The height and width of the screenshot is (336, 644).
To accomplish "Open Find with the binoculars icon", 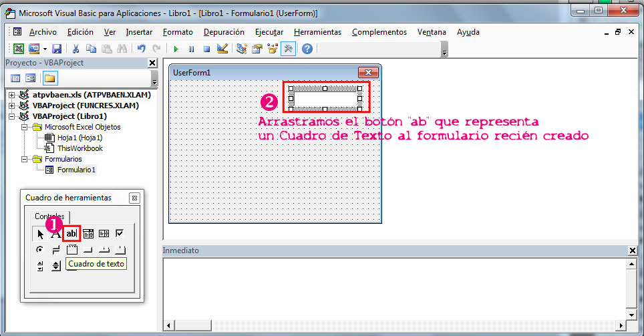I will [122, 49].
